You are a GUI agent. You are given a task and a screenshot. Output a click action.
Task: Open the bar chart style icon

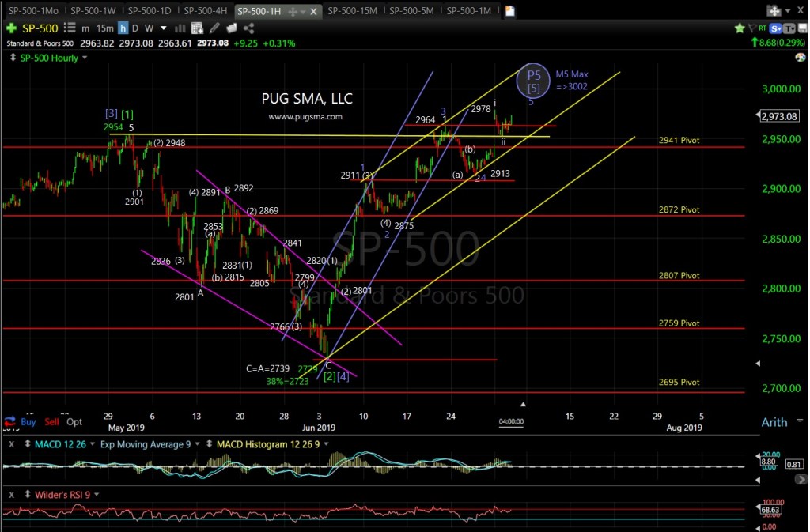pyautogui.click(x=180, y=28)
